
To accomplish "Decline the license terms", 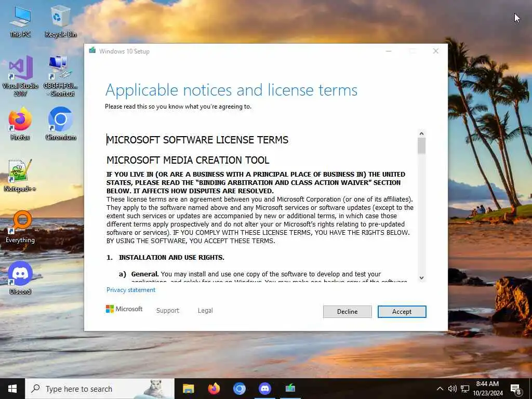I will [x=347, y=312].
